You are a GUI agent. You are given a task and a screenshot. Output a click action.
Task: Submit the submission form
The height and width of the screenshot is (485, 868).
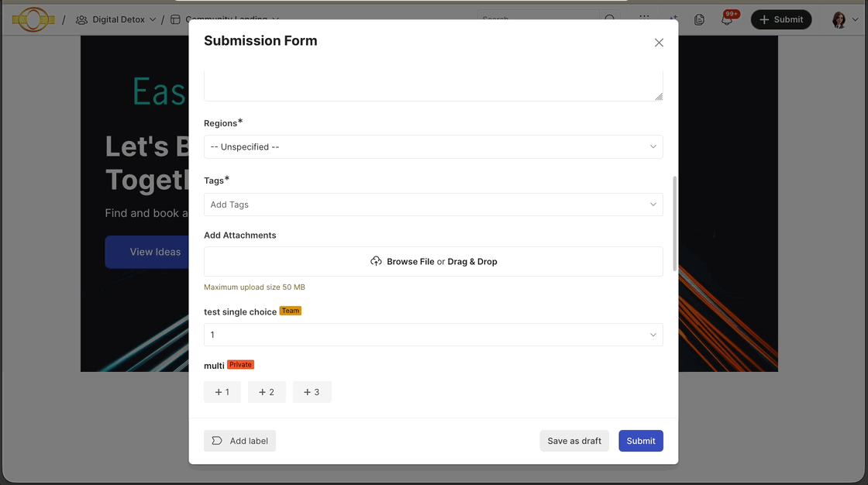click(x=641, y=440)
